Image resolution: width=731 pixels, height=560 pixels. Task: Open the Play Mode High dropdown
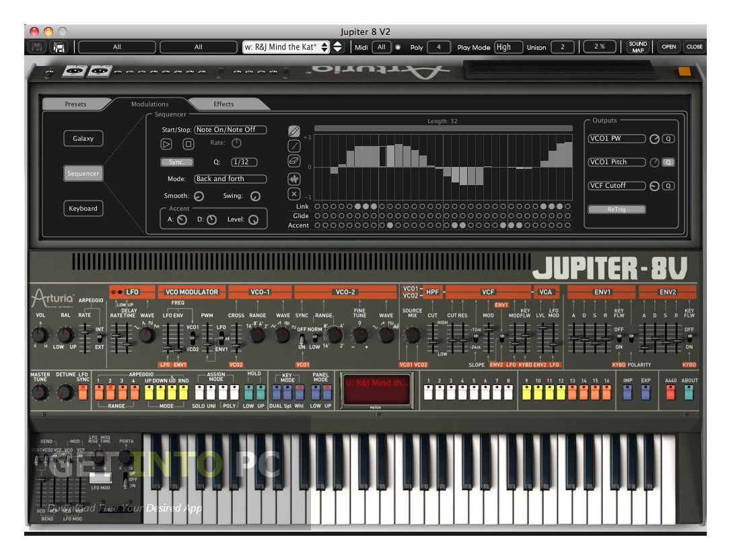tap(508, 47)
